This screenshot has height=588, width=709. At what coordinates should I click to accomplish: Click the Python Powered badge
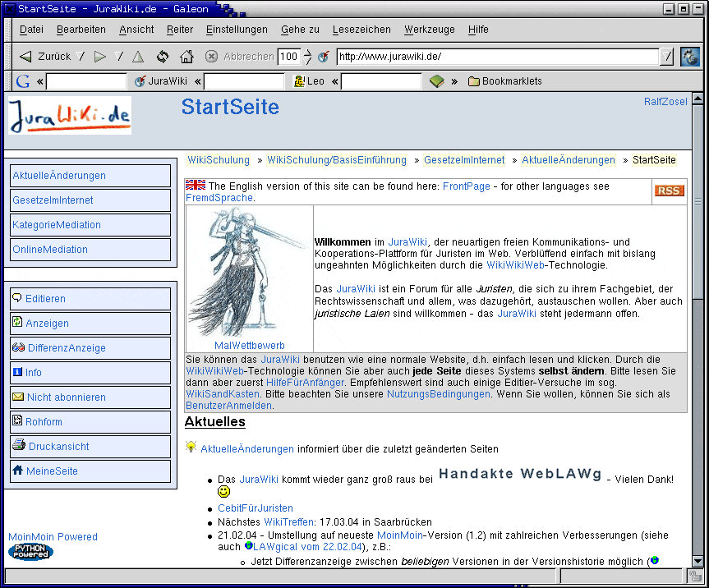click(30, 552)
